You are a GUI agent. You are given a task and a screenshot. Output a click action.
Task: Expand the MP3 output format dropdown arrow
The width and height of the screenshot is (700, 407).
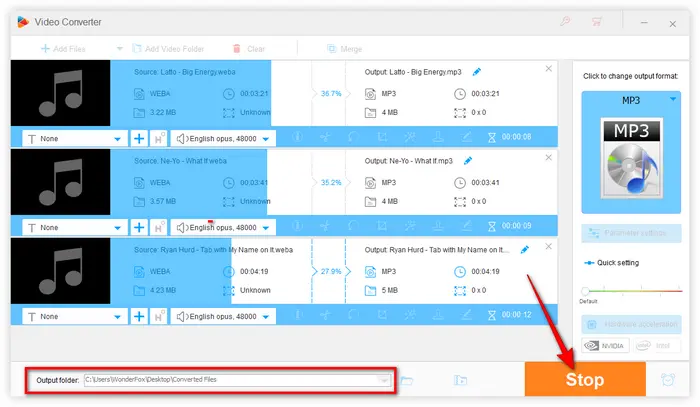pyautogui.click(x=673, y=99)
